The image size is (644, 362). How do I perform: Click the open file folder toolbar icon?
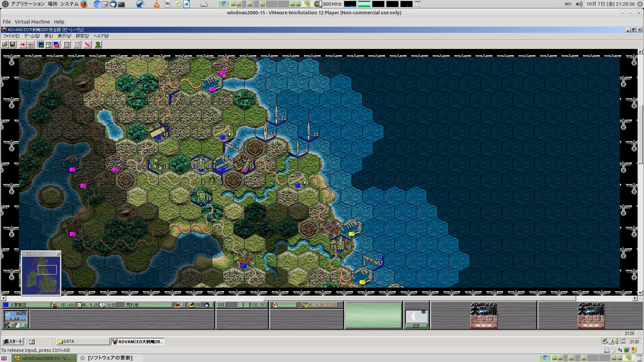5,45
